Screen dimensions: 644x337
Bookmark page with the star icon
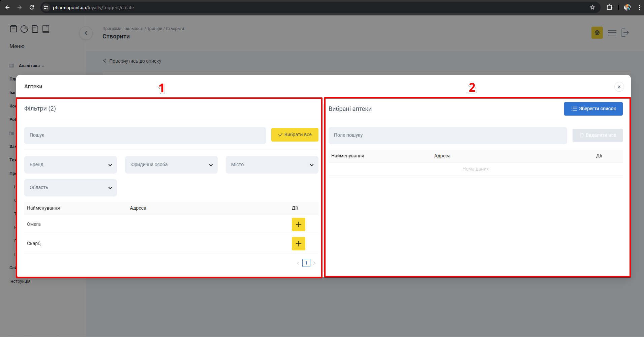592,7
